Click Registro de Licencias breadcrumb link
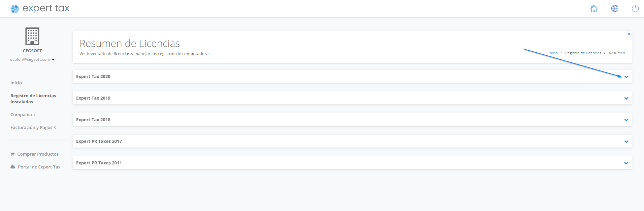 point(583,53)
